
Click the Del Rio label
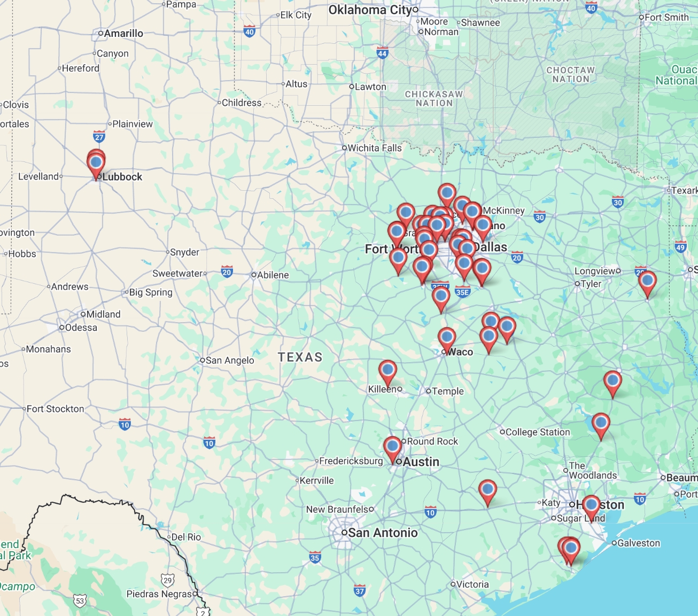(186, 537)
